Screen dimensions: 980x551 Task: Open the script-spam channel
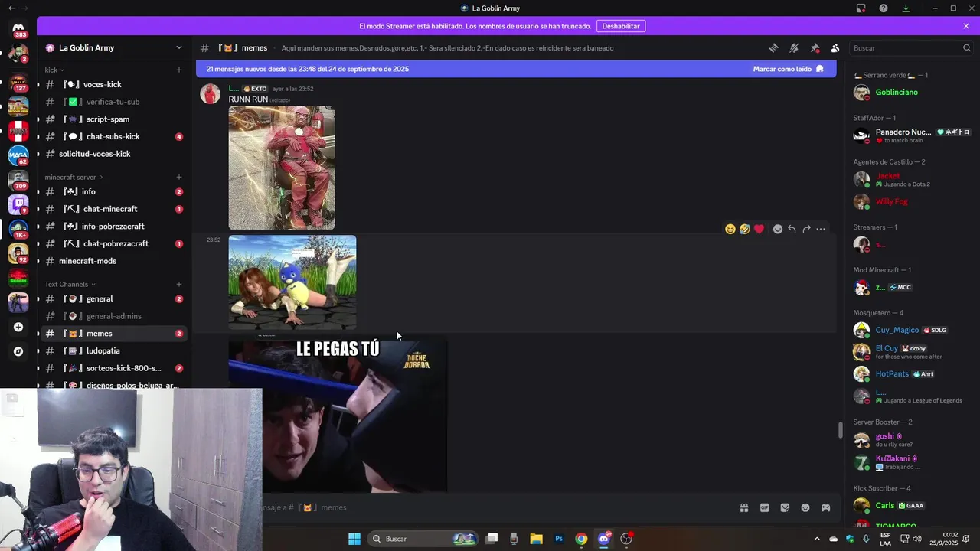tap(115, 119)
